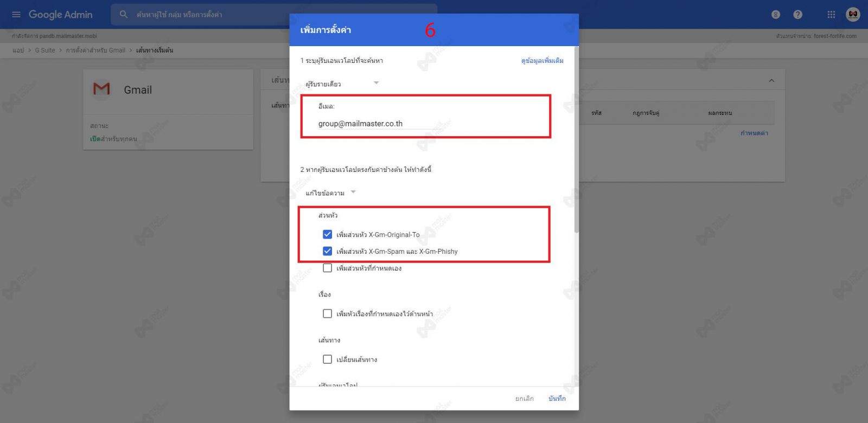
Task: Enable เพิ่มส่วนหัวที่กำหนดเอง checkbox
Action: point(327,268)
